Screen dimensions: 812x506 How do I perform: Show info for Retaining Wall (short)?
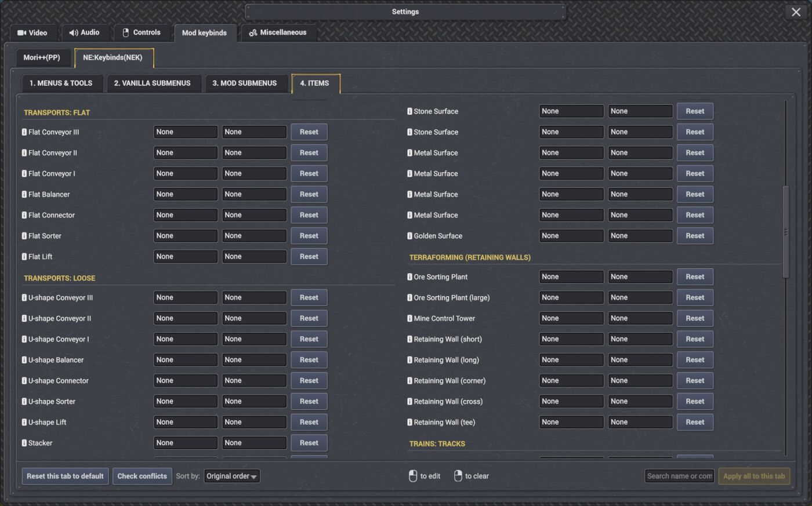point(410,340)
